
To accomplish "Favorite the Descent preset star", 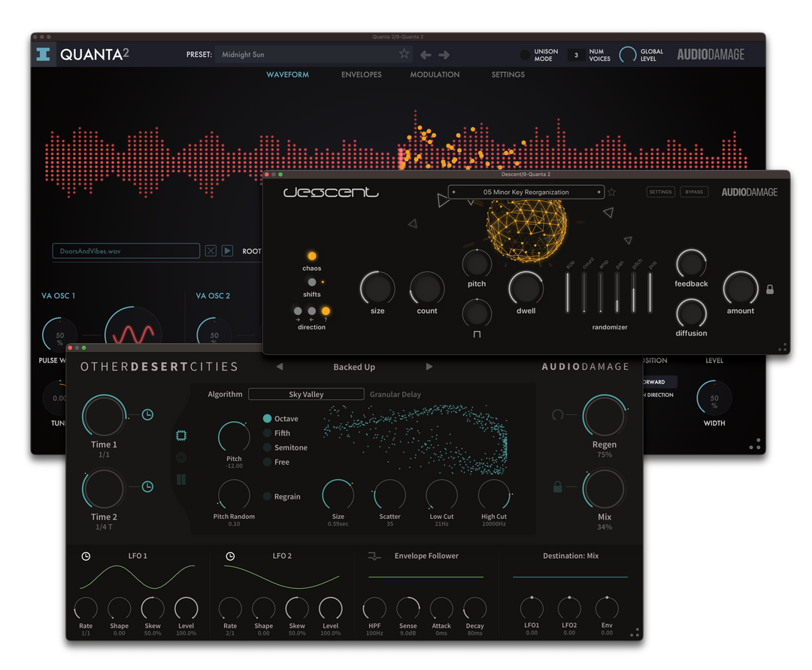I will [611, 192].
